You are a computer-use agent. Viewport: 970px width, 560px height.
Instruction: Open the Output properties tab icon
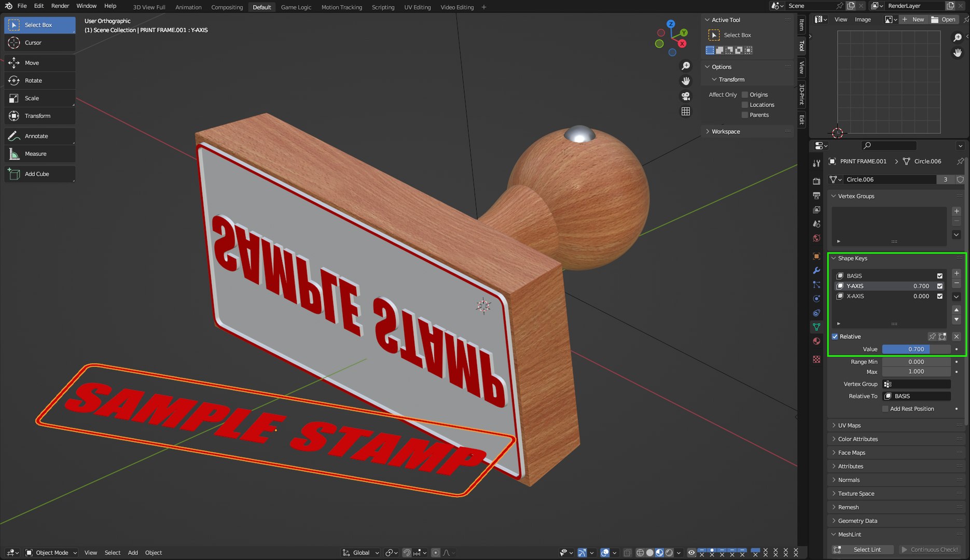point(816,195)
